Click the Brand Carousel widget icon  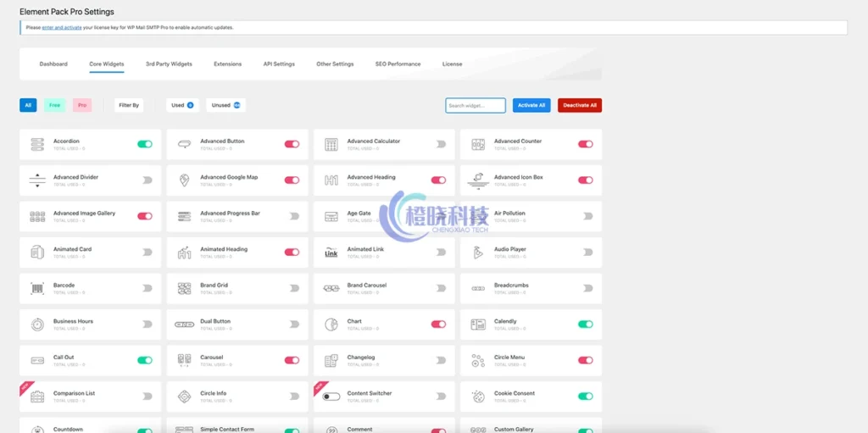point(331,289)
